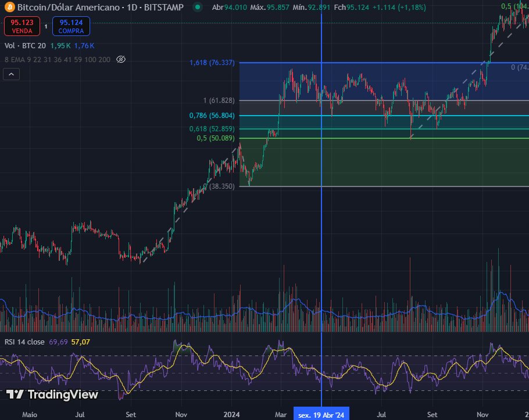Click the 0 (38.350) Fibonacci level label
The height and width of the screenshot is (420, 529).
pyautogui.click(x=220, y=186)
